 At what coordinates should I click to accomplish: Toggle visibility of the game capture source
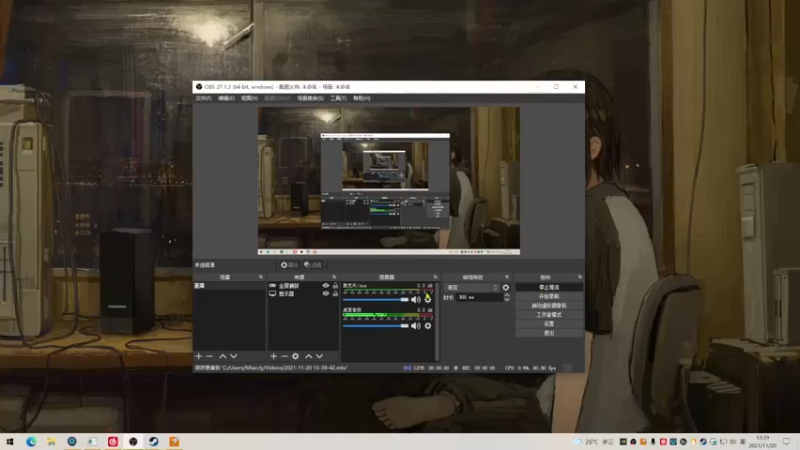pyautogui.click(x=326, y=286)
